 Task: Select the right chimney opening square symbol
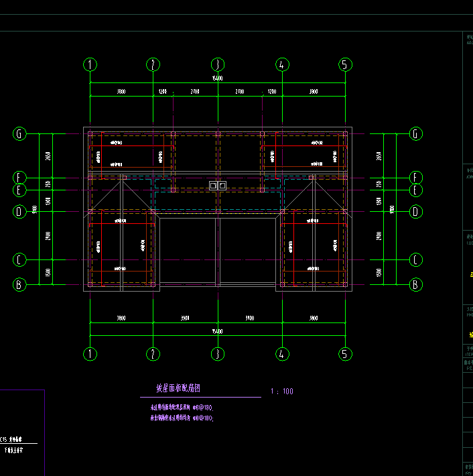pos(222,186)
